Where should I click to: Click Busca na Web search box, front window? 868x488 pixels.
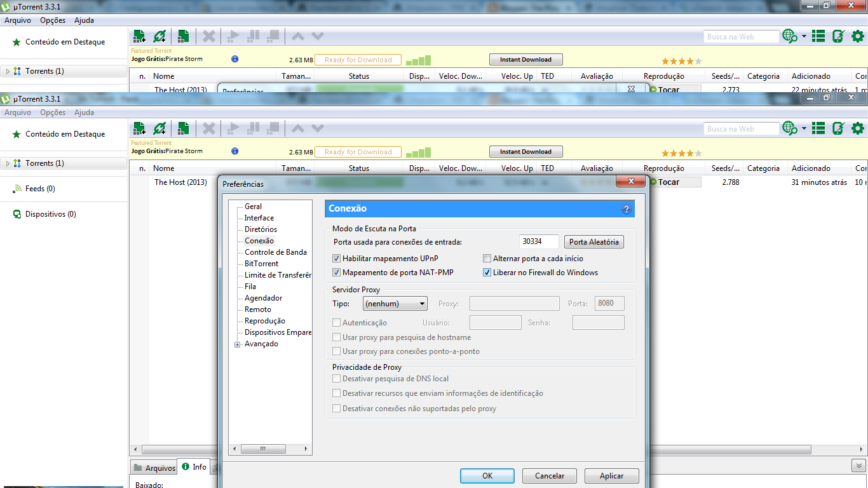(741, 128)
